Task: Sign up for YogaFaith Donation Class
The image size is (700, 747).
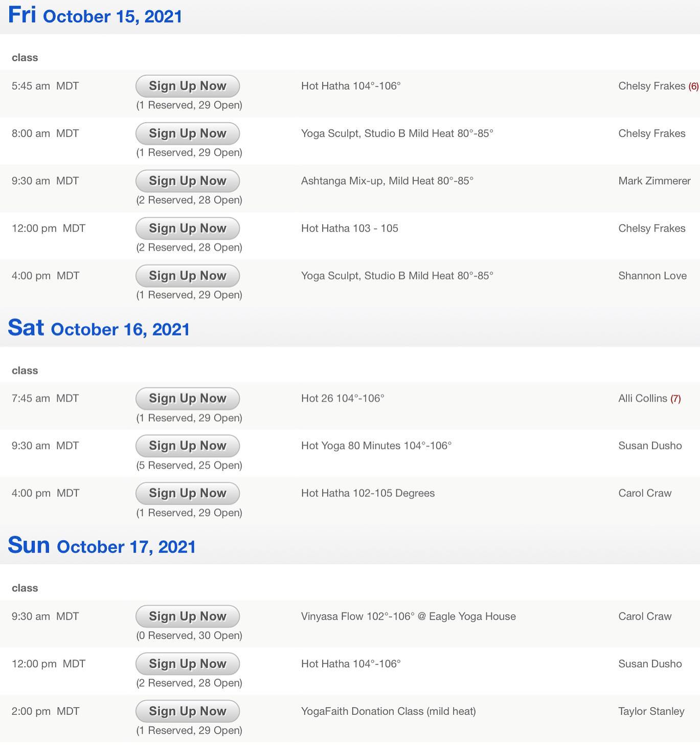Action: pos(188,711)
